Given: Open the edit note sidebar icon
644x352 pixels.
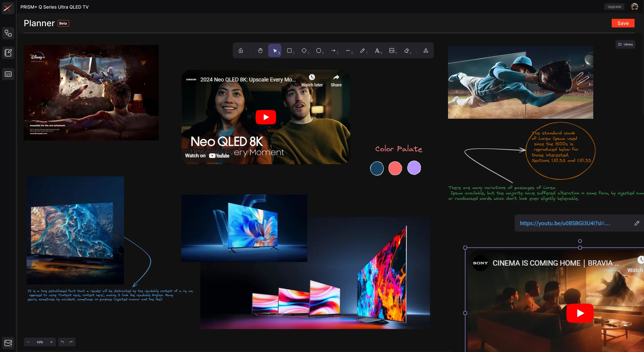Looking at the screenshot, I should click(x=8, y=53).
